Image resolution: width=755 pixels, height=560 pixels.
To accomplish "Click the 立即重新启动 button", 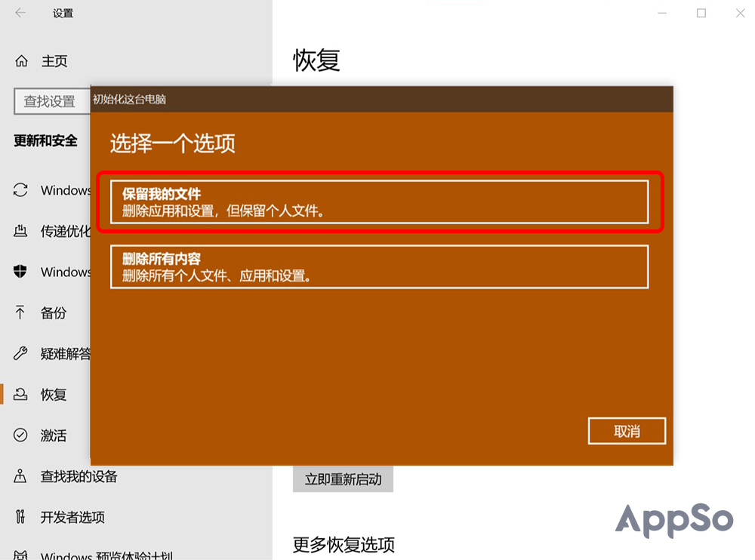I will coord(343,479).
